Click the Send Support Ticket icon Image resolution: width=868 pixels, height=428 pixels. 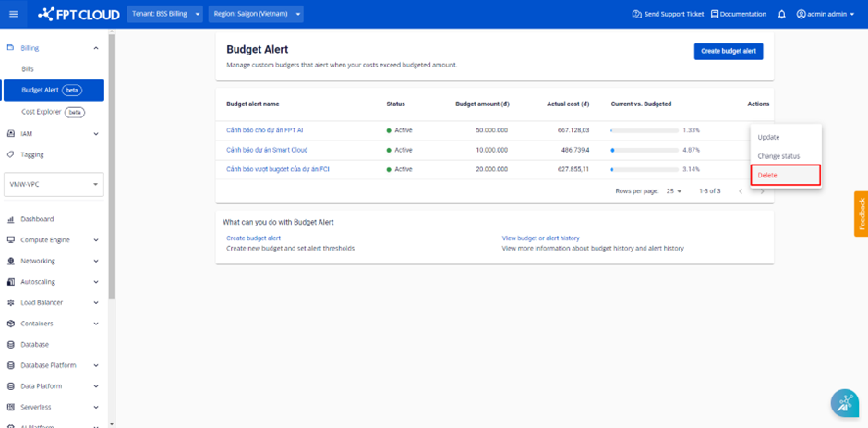pyautogui.click(x=636, y=14)
